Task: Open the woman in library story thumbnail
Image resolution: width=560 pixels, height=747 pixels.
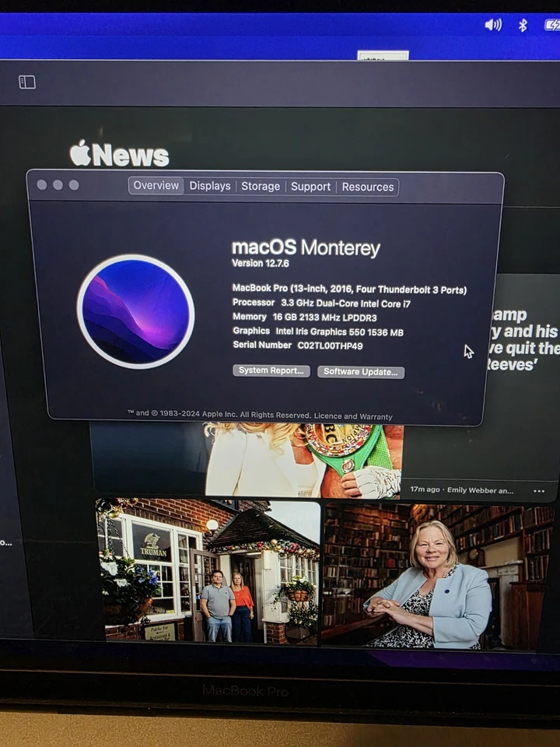Action: pyautogui.click(x=437, y=577)
